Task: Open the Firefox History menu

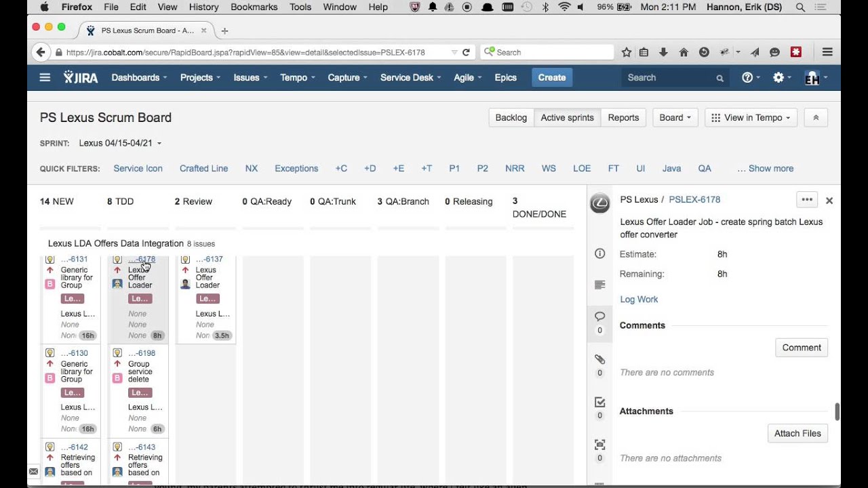Action: (204, 7)
